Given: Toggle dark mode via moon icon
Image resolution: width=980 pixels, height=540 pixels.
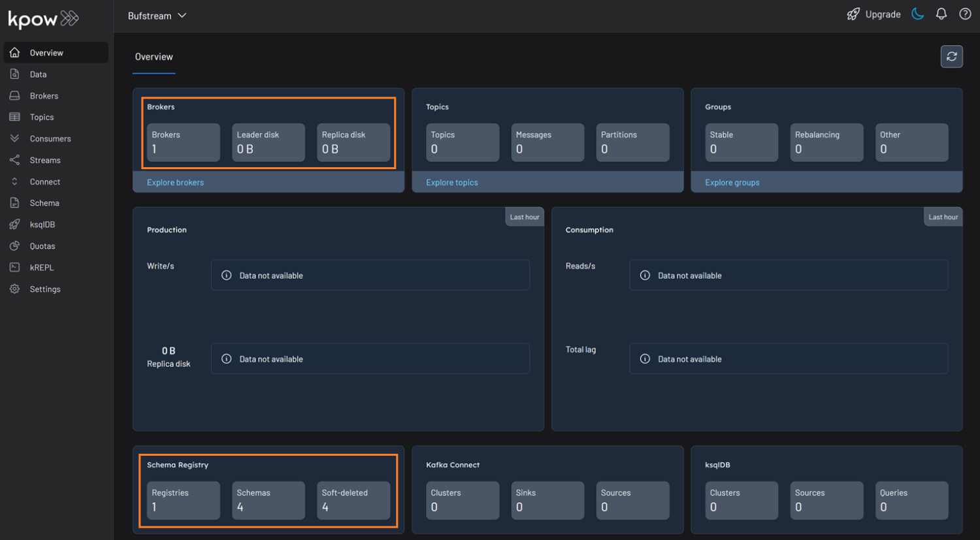Looking at the screenshot, I should (917, 13).
